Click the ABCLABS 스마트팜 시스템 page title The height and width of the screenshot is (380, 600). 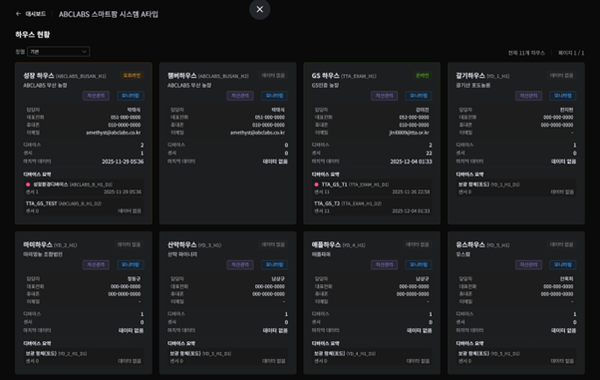108,14
